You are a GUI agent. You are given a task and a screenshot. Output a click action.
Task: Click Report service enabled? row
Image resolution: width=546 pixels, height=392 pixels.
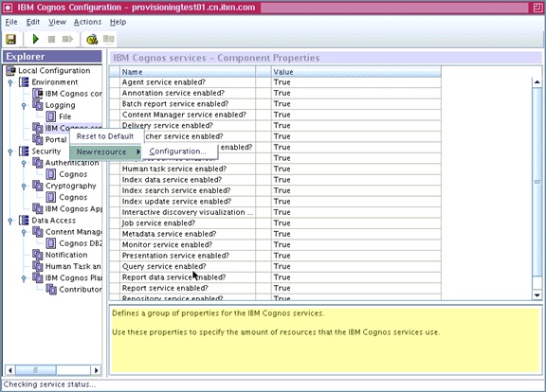[x=275, y=288]
